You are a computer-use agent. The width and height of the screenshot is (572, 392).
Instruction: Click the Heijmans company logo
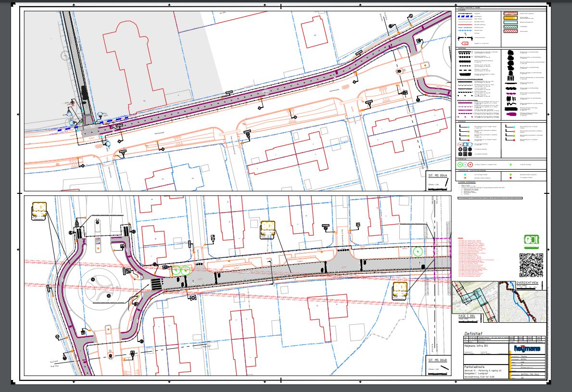(x=527, y=348)
